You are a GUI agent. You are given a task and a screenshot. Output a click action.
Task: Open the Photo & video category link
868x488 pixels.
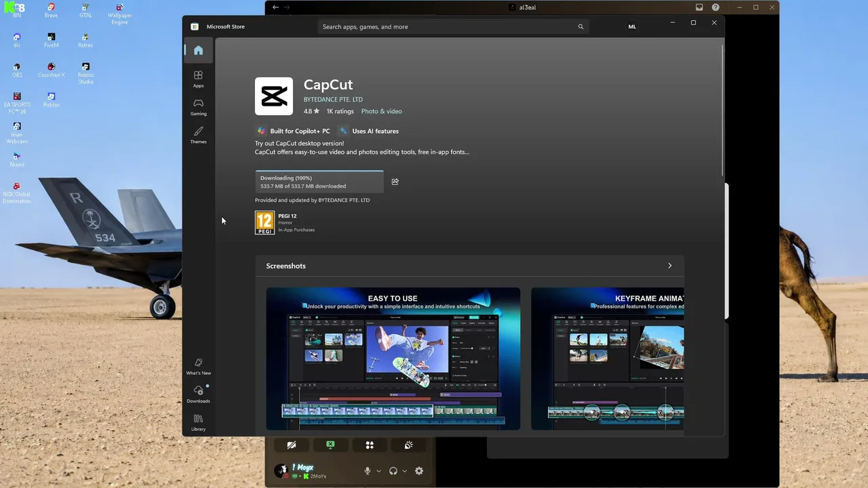(x=381, y=111)
